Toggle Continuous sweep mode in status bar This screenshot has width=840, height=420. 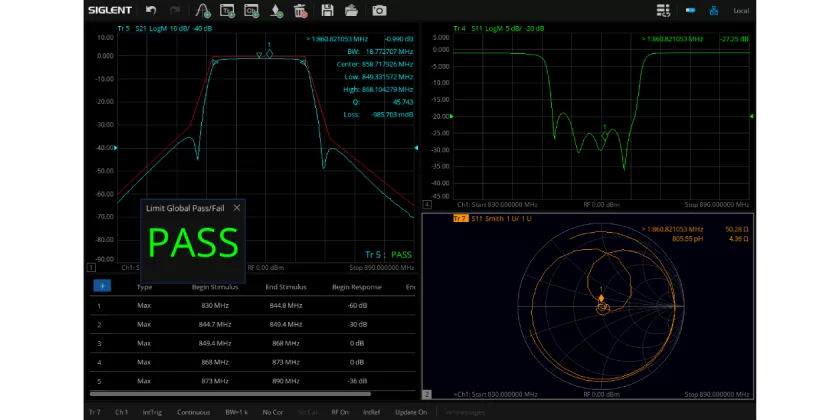(193, 412)
